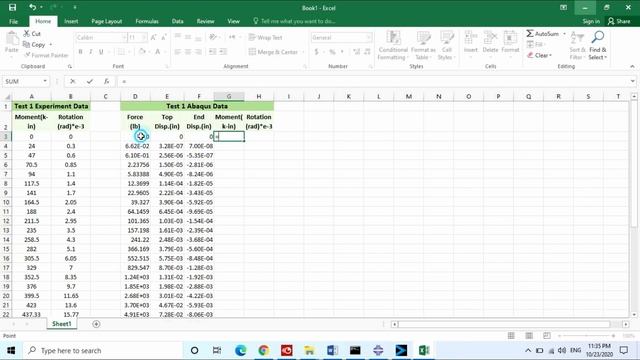The width and height of the screenshot is (640, 360).
Task: Click taskbar 'Type here to search' box
Action: 102,350
